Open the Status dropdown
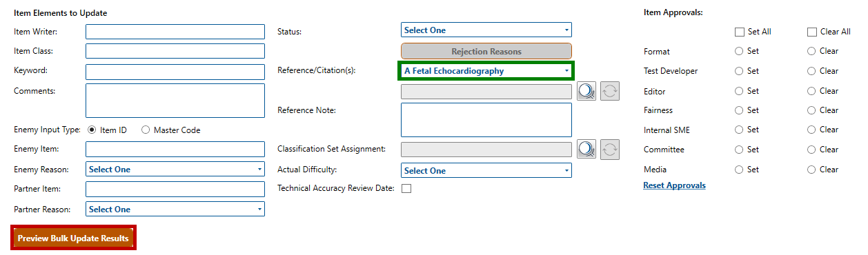This screenshot has height=255, width=868. click(486, 30)
